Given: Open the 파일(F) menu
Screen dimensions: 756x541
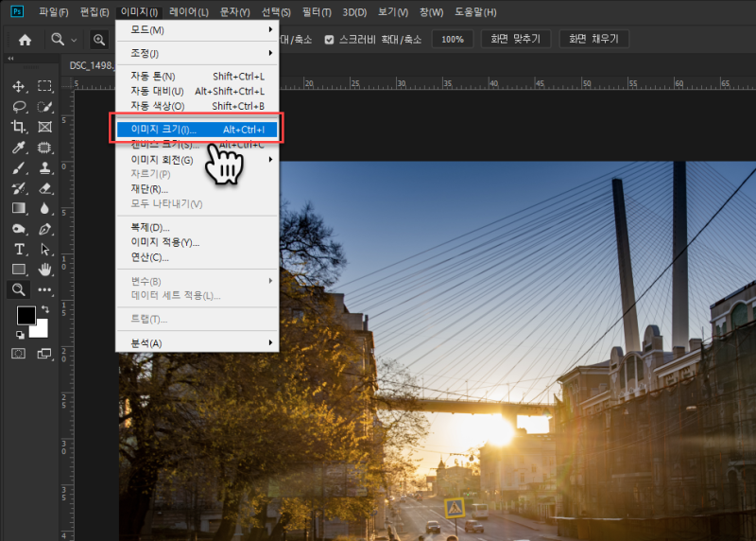Looking at the screenshot, I should [54, 12].
